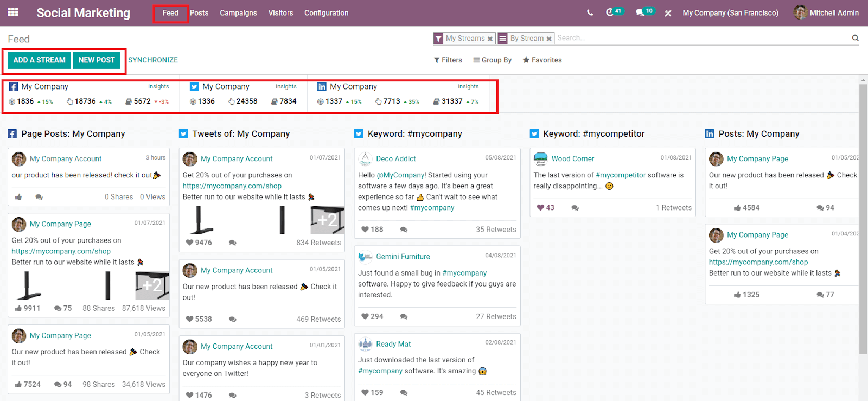This screenshot has width=868, height=401.
Task: Open company switcher My Company (San Francisco)
Action: tap(730, 13)
